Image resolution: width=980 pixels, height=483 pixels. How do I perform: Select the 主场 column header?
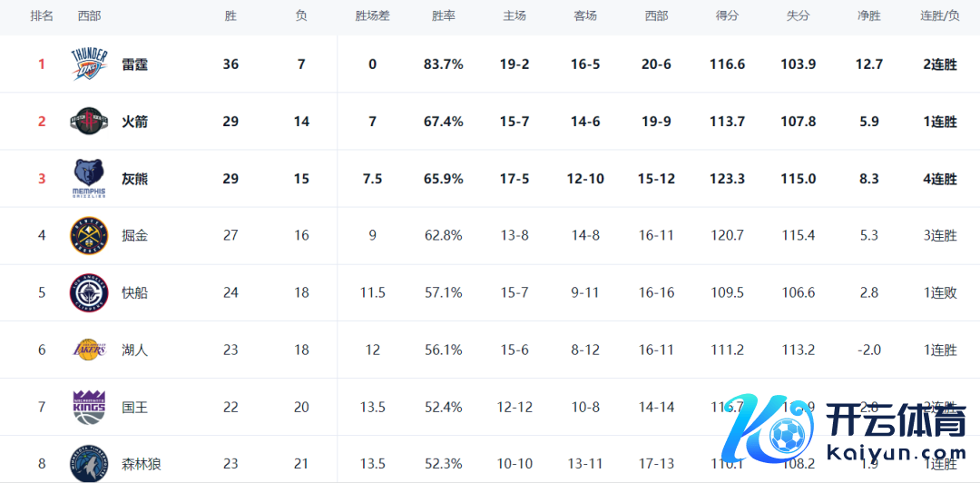pyautogui.click(x=514, y=16)
